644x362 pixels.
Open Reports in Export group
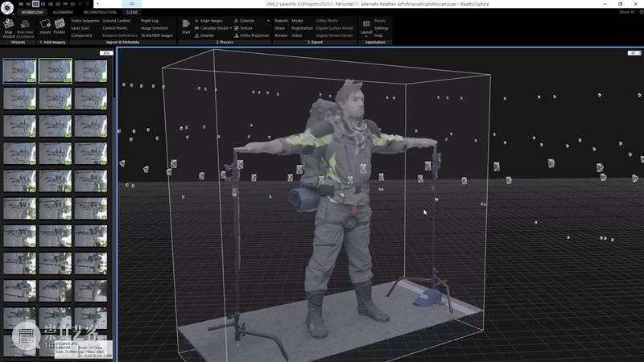point(281,21)
